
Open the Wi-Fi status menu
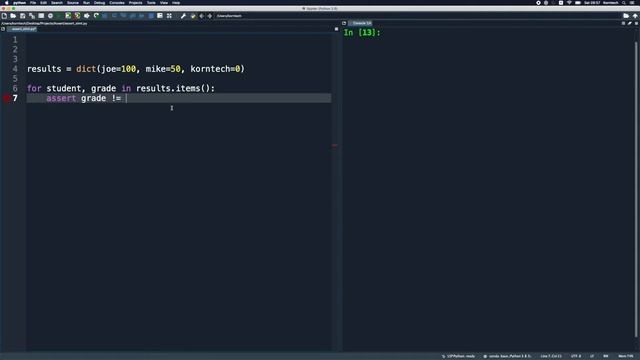(x=569, y=3)
